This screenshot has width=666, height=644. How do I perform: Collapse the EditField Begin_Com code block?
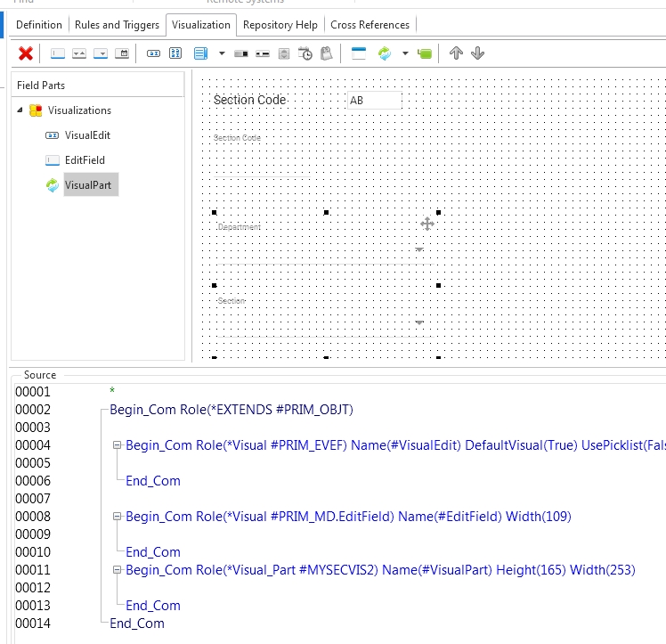[x=117, y=517]
